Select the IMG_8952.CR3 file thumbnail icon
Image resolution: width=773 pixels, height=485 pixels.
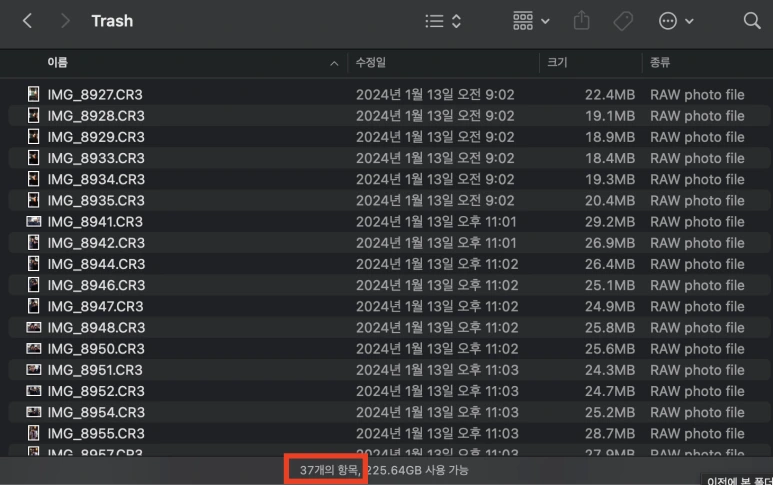click(x=34, y=391)
